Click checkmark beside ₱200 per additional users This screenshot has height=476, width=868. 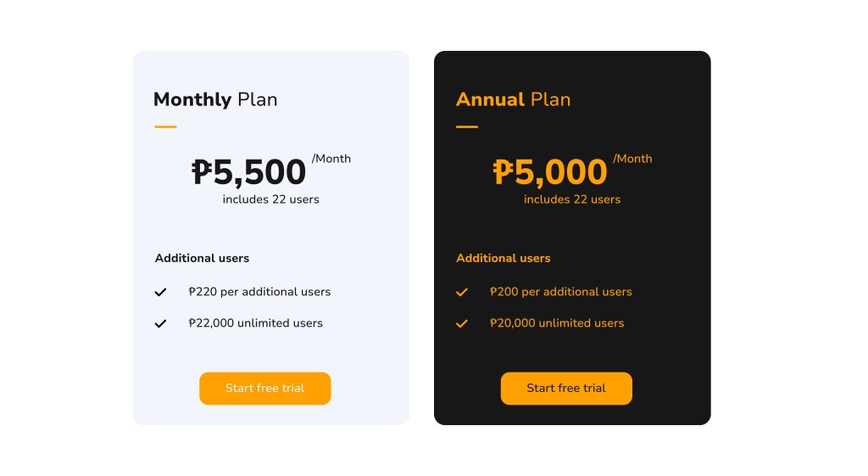(462, 292)
